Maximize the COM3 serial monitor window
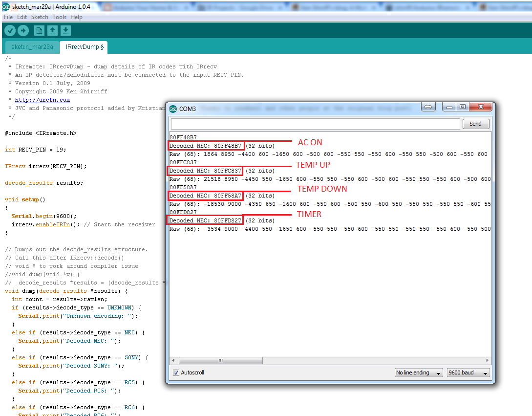Viewport: 532px width, 416px height. 463,107
